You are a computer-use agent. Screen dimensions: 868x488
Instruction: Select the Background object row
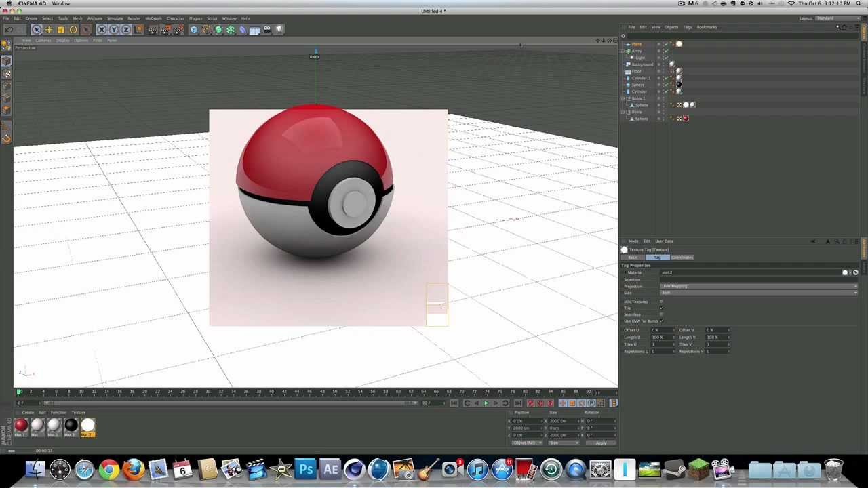click(642, 64)
